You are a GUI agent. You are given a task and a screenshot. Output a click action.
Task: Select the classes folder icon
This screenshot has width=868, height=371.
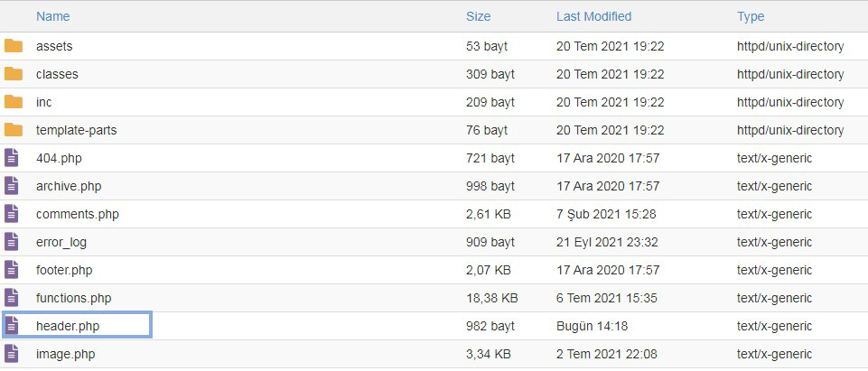pos(14,74)
